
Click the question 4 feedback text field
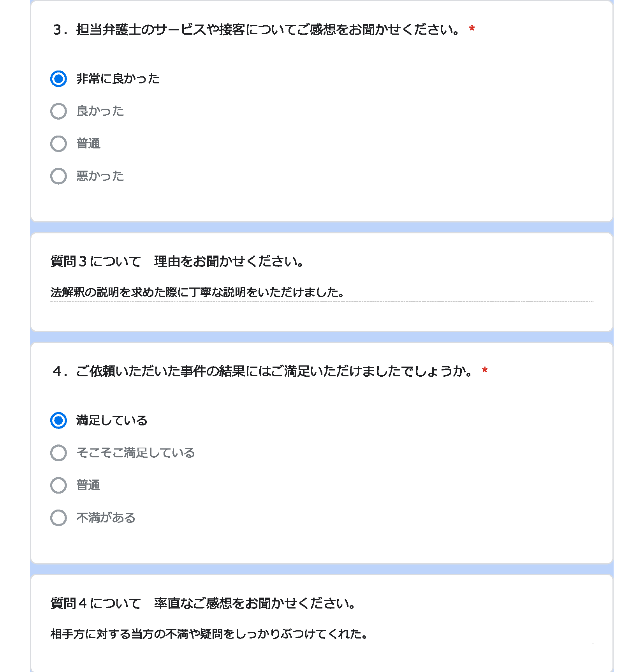pos(322,634)
